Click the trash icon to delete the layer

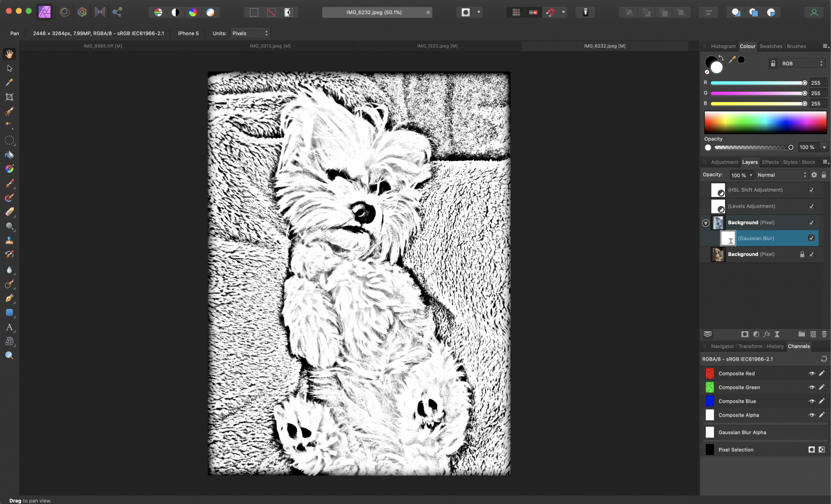pyautogui.click(x=824, y=334)
